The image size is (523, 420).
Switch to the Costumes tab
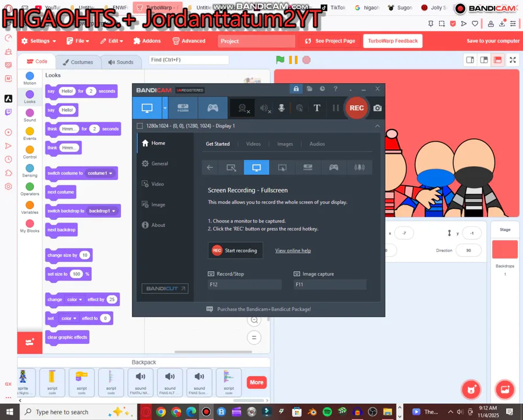pyautogui.click(x=78, y=62)
